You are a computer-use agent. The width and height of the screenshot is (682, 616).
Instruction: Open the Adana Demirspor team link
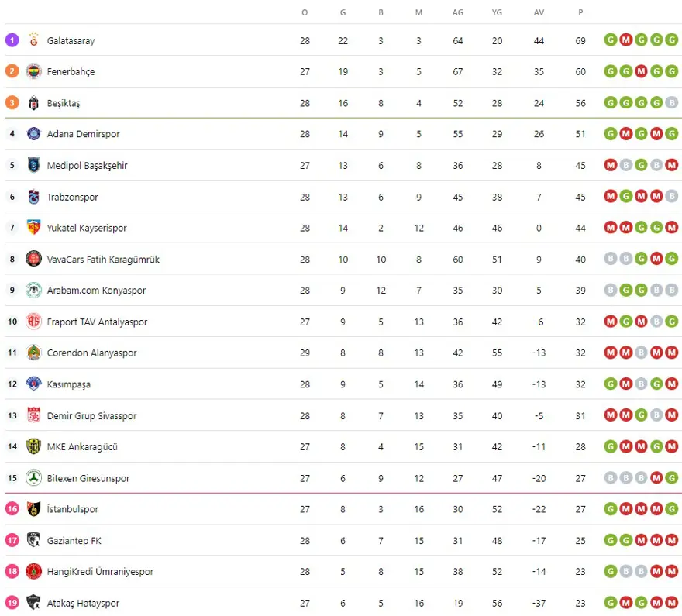(x=83, y=134)
